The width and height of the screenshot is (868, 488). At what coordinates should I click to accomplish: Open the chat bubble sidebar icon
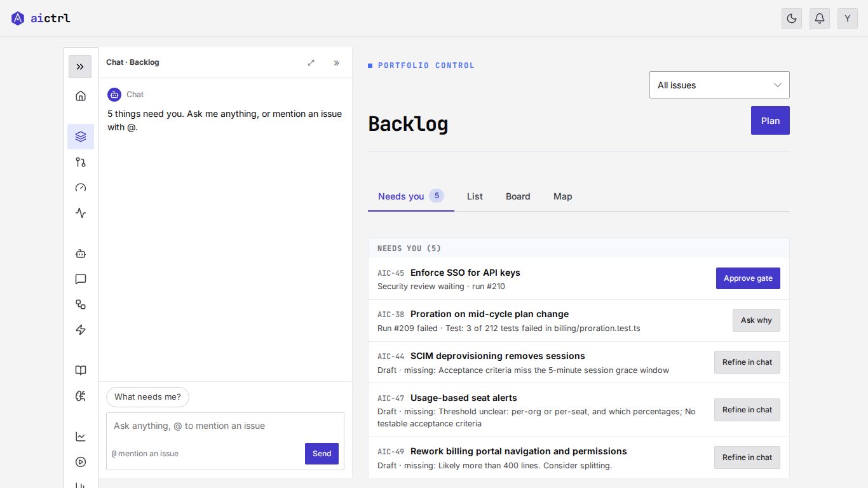click(x=81, y=279)
